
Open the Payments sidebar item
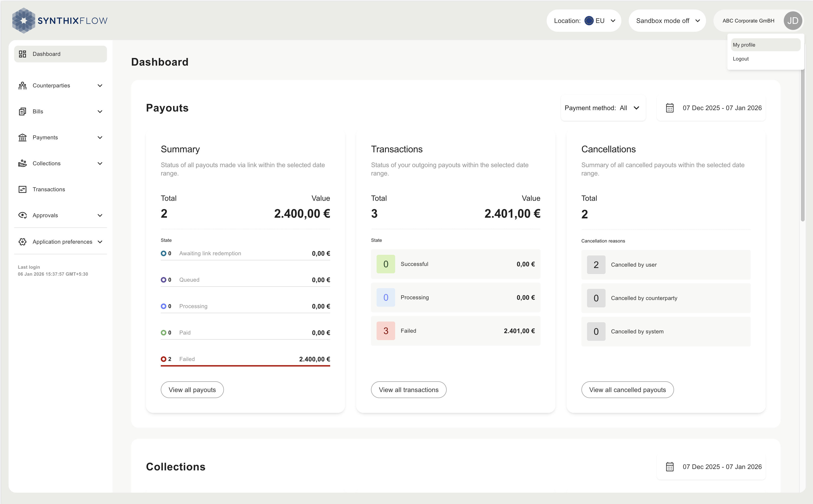[x=60, y=138]
